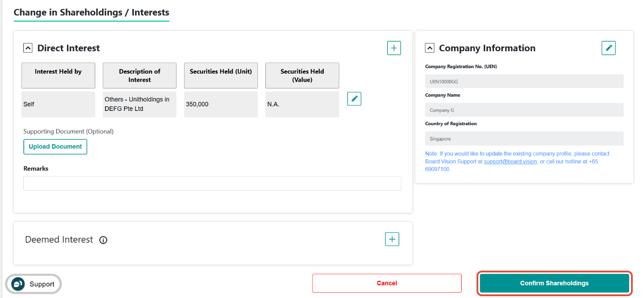This screenshot has height=298, width=644.
Task: Open the Support chat widget
Action: (x=33, y=284)
